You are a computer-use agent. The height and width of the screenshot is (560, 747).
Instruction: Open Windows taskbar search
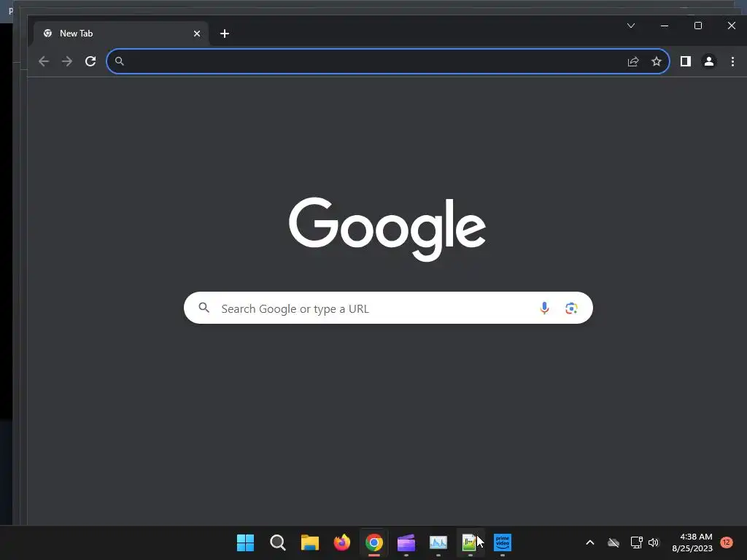[x=278, y=542]
